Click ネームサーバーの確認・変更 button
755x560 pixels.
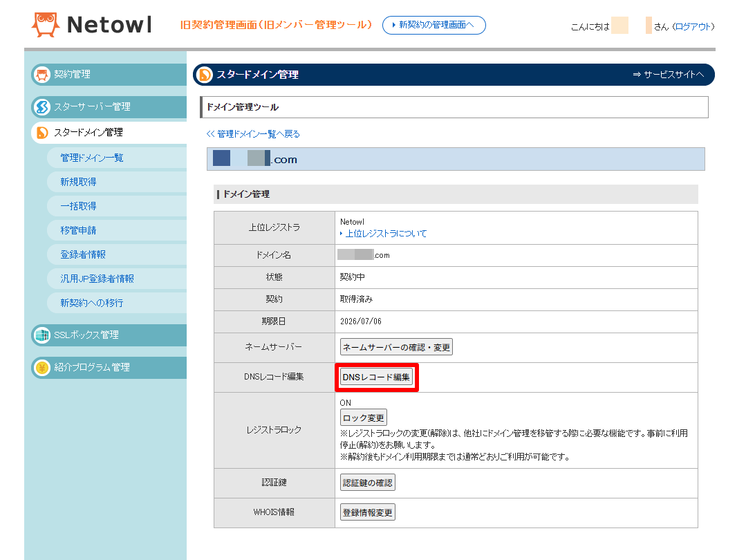point(396,347)
